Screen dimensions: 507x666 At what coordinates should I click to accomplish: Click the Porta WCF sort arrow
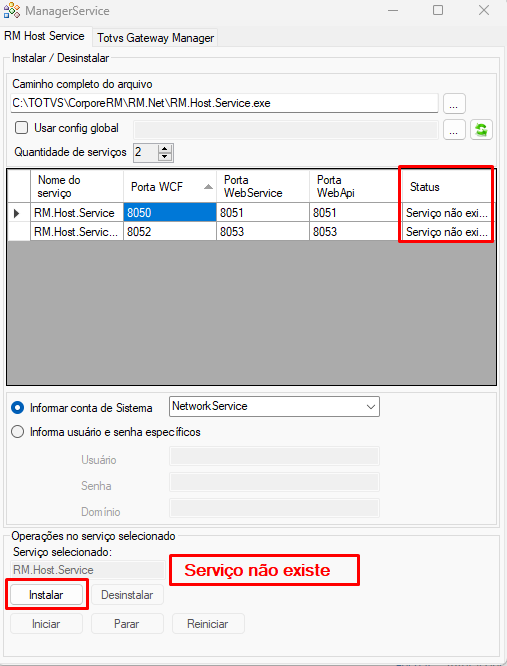[208, 186]
